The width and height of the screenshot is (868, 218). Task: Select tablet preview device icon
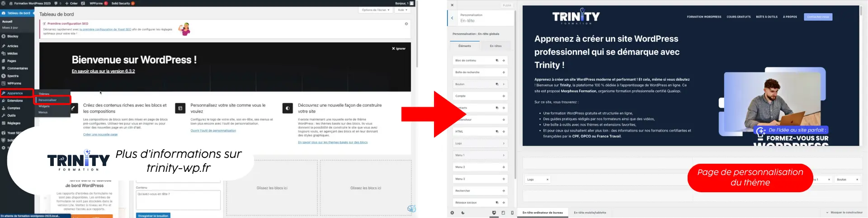[x=503, y=213]
